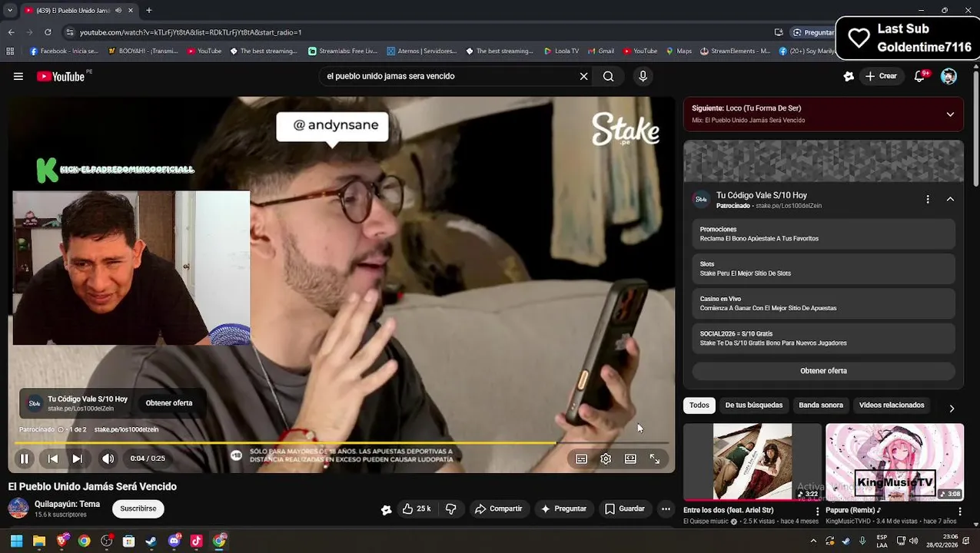Open Chrome apps grid icon
Screen dimensions: 980x553
[x=10, y=51]
